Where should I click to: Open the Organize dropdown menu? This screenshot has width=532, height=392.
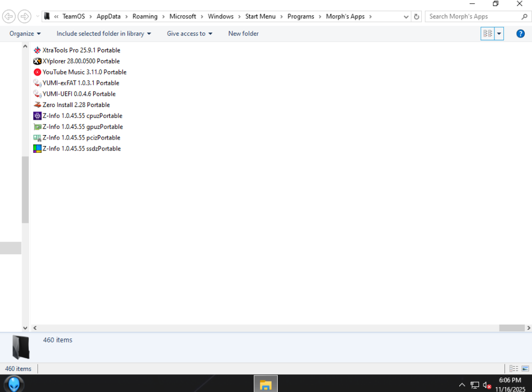(x=25, y=34)
